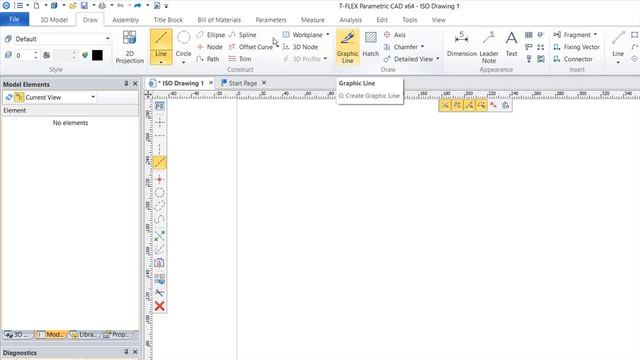Open the Current View dropdown

(x=93, y=97)
